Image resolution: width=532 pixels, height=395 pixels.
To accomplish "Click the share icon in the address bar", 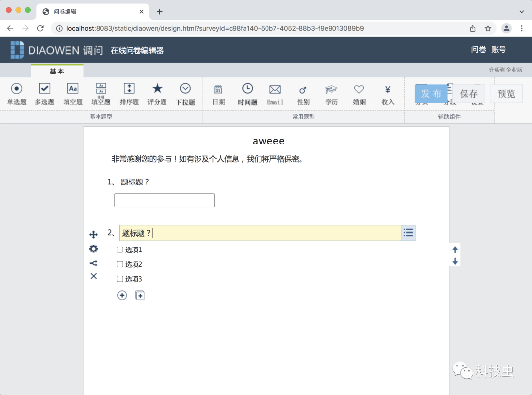I will (x=473, y=28).
